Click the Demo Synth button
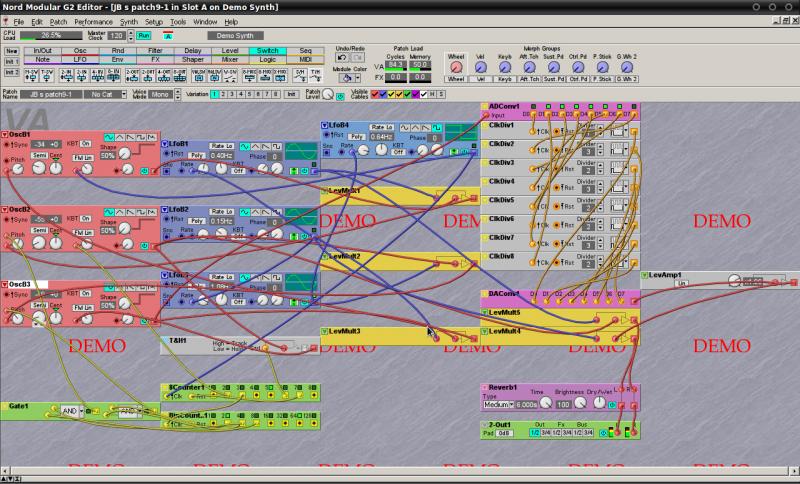 coord(235,36)
